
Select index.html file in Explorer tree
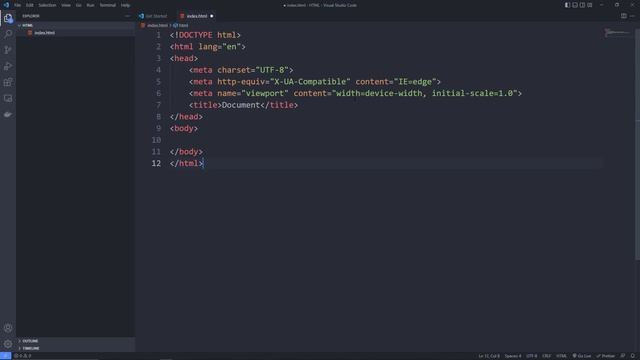point(76,33)
